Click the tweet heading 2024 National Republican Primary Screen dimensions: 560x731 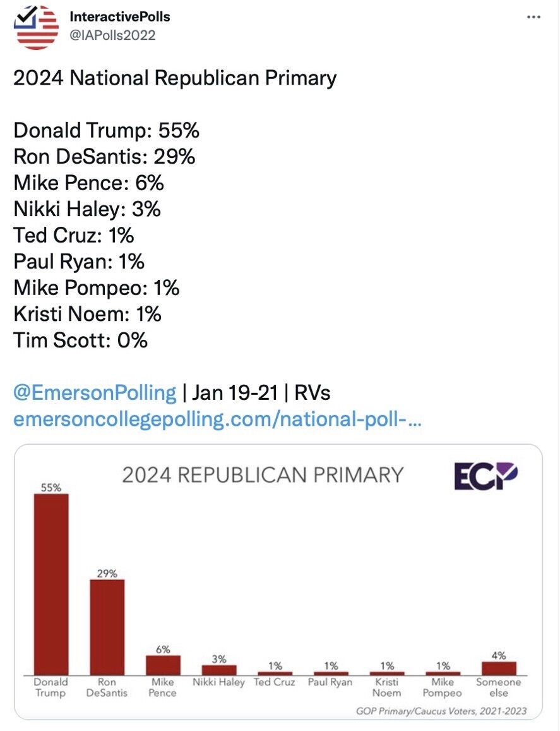pyautogui.click(x=175, y=78)
